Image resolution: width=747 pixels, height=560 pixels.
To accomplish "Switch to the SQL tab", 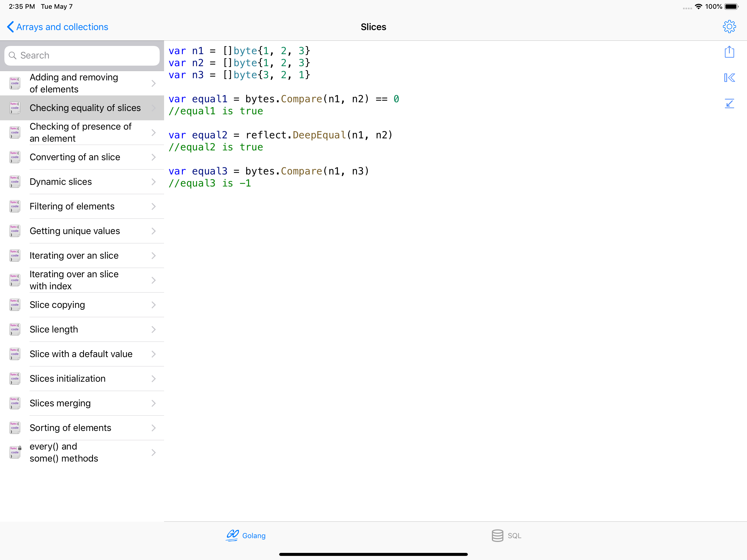I will pyautogui.click(x=507, y=535).
